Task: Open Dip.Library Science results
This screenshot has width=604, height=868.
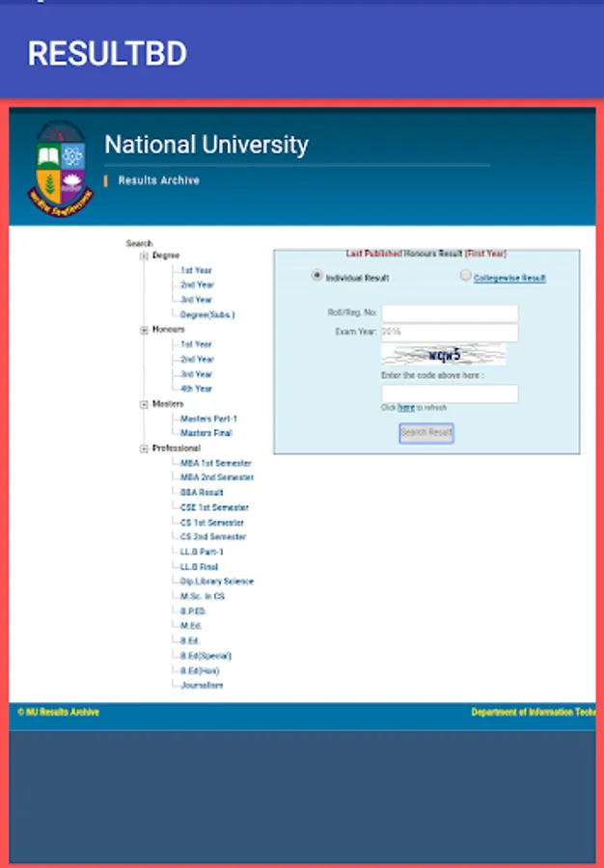Action: (x=216, y=582)
